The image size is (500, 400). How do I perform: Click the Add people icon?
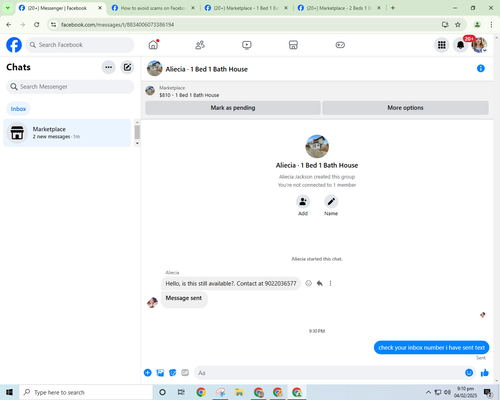tap(303, 201)
